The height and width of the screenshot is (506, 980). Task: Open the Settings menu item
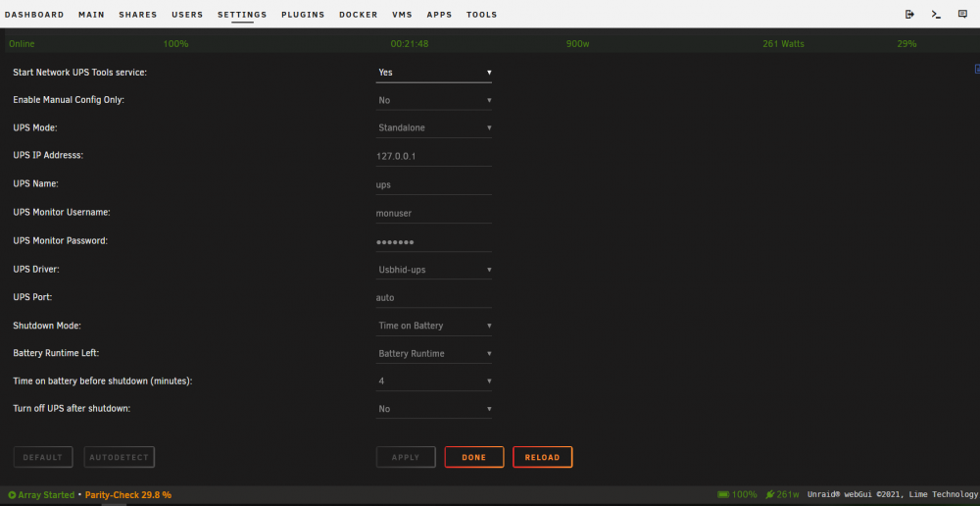pos(242,15)
